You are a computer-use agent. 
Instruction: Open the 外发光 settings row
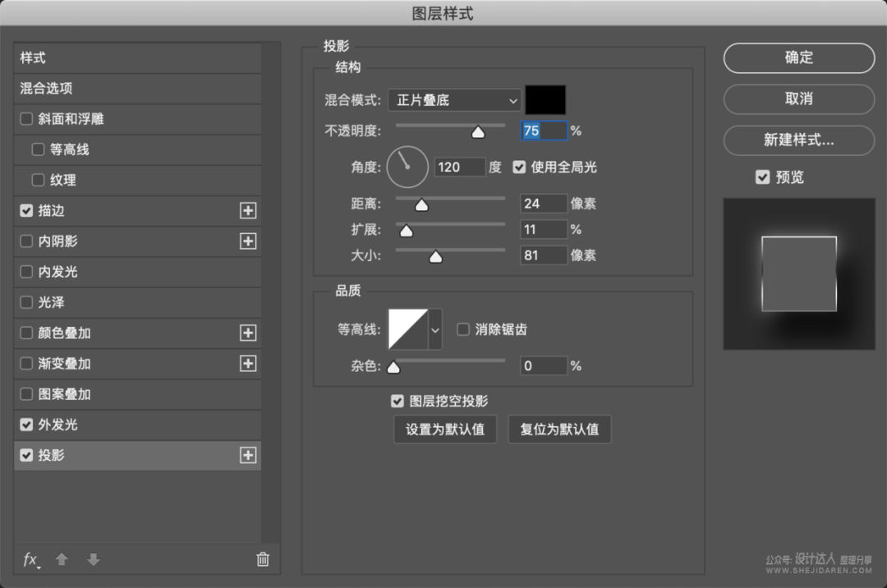(137, 424)
